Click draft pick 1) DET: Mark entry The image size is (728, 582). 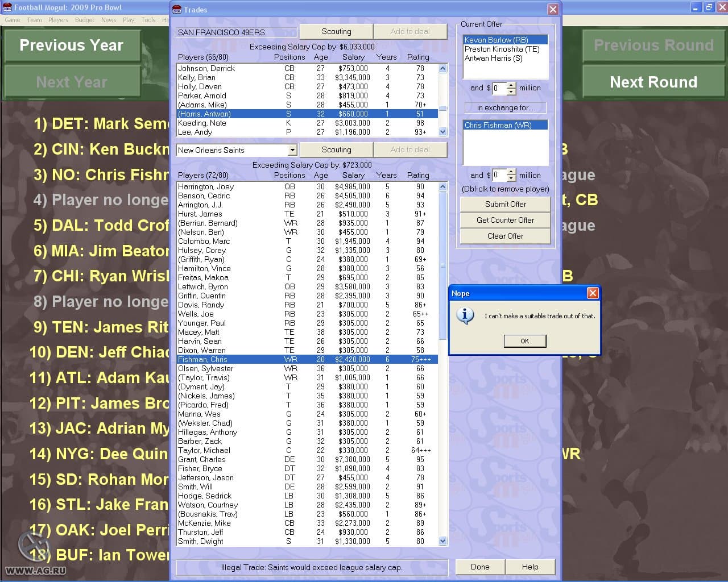point(101,124)
